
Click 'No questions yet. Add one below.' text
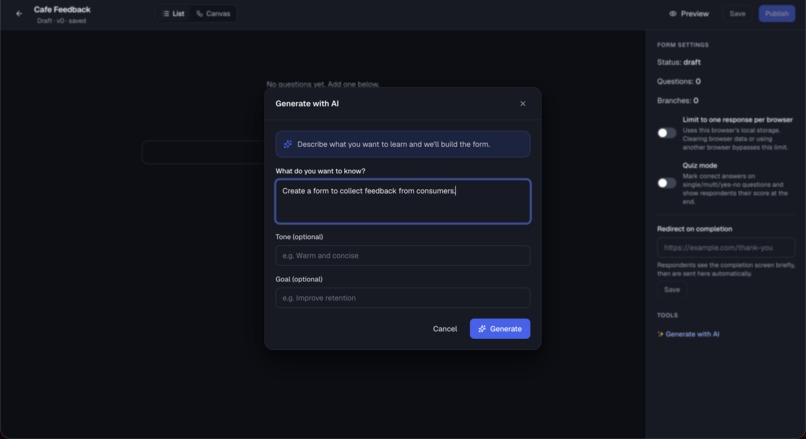coord(323,84)
